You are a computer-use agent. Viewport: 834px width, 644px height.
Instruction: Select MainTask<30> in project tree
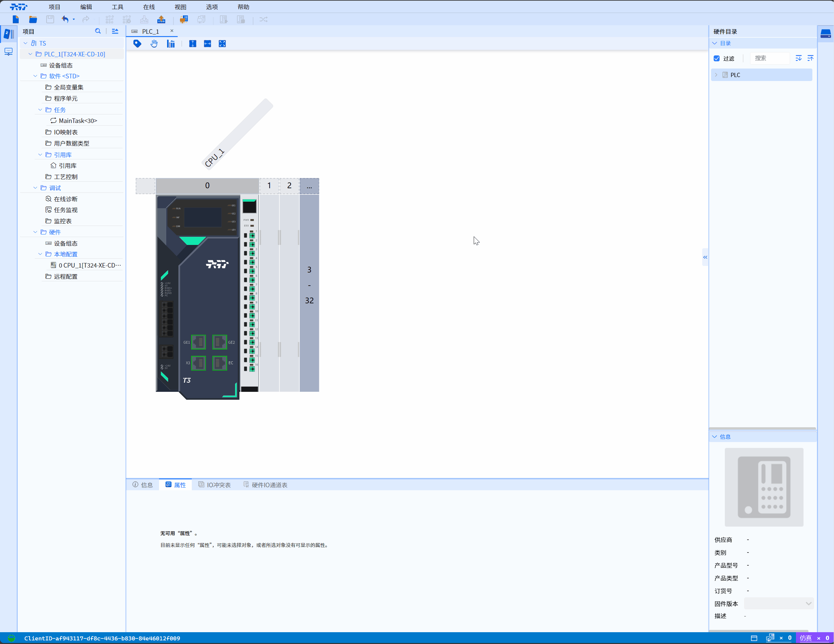[77, 121]
